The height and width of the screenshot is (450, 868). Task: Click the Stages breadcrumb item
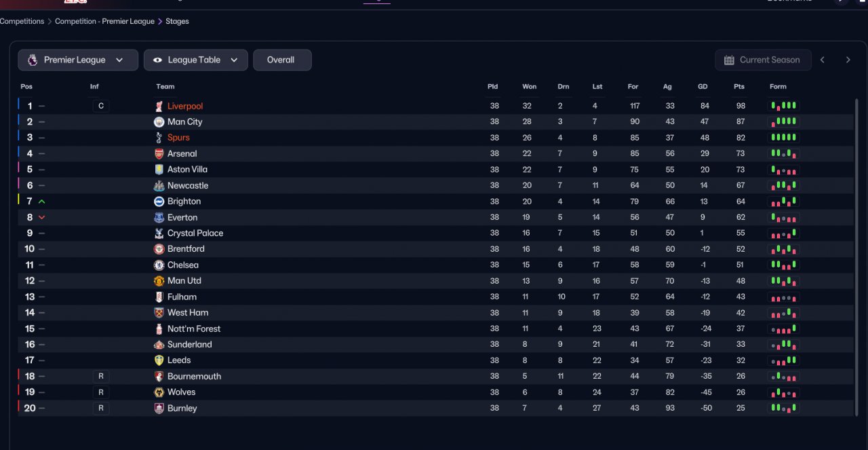click(x=177, y=21)
